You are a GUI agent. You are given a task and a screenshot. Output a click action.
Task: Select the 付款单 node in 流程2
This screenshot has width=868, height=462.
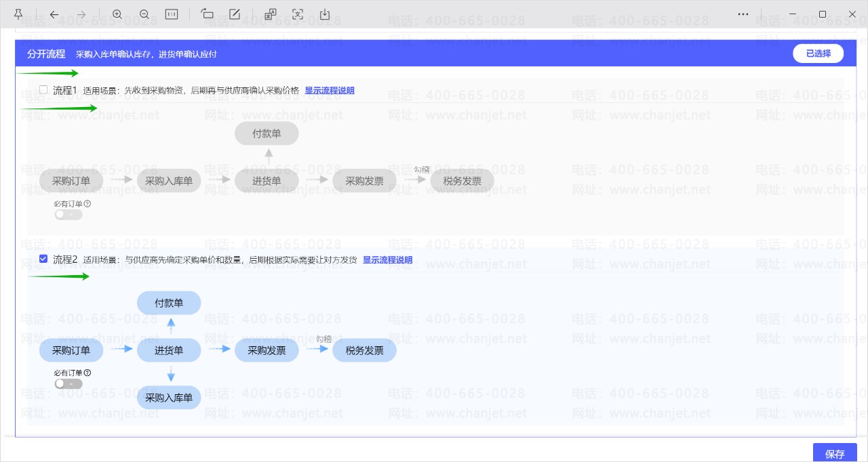(169, 303)
